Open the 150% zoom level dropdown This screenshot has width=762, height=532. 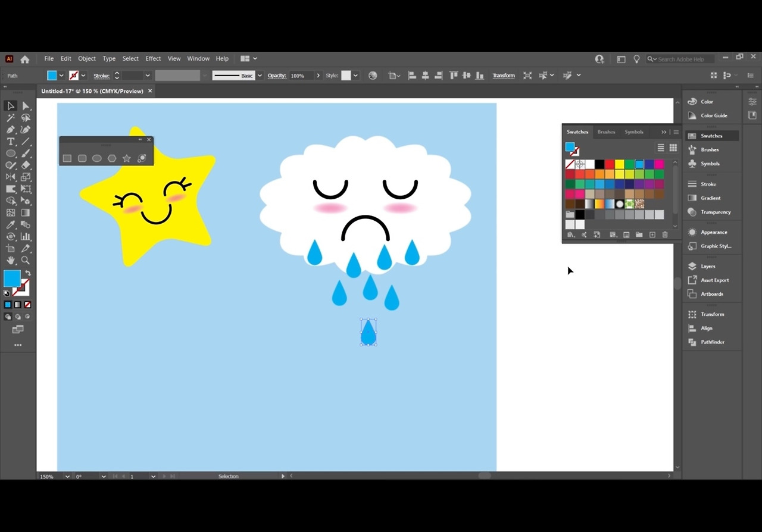click(x=67, y=476)
